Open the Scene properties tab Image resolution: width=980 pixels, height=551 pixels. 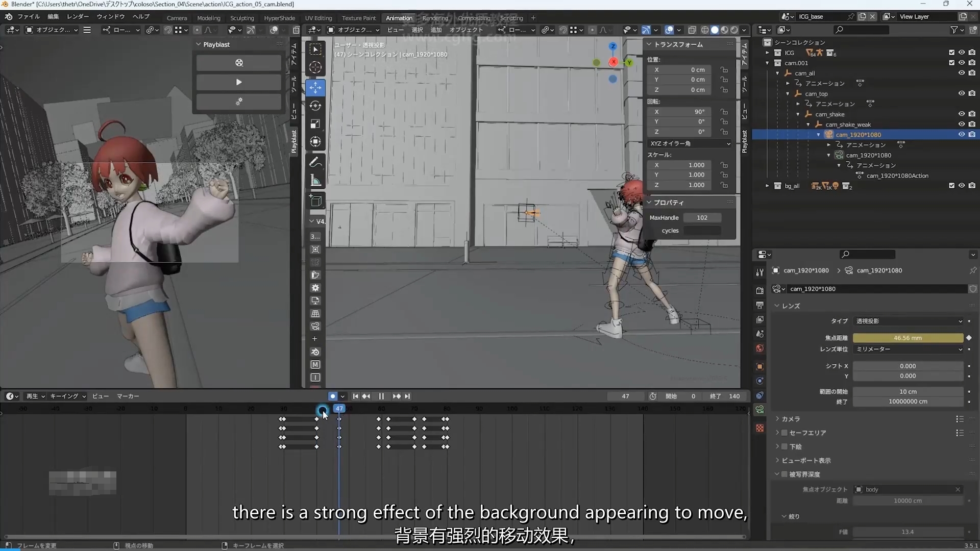pos(759,334)
